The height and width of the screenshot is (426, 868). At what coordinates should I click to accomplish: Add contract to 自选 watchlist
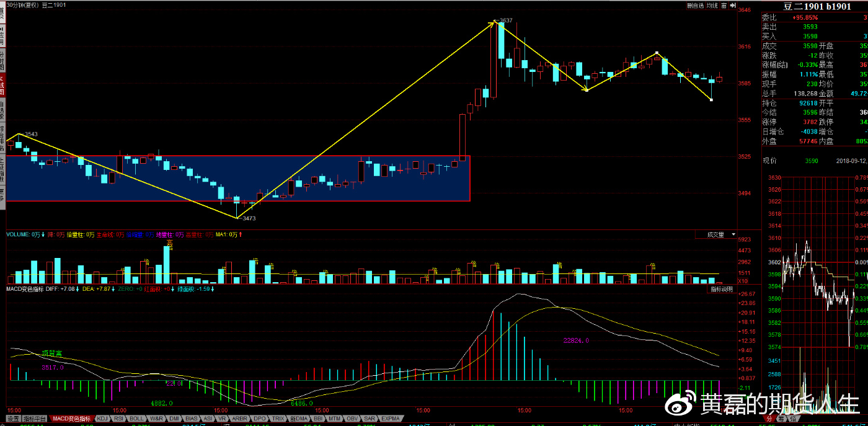(x=696, y=6)
